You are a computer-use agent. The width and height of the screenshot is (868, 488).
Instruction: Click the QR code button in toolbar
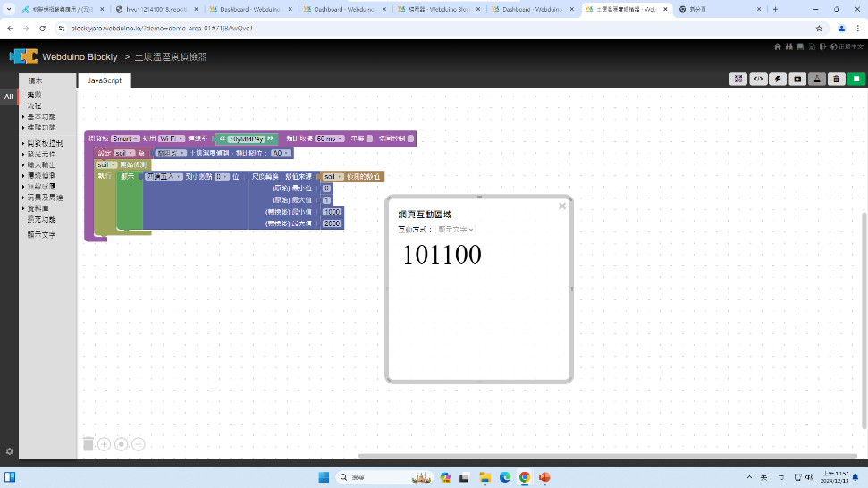pyautogui.click(x=737, y=79)
